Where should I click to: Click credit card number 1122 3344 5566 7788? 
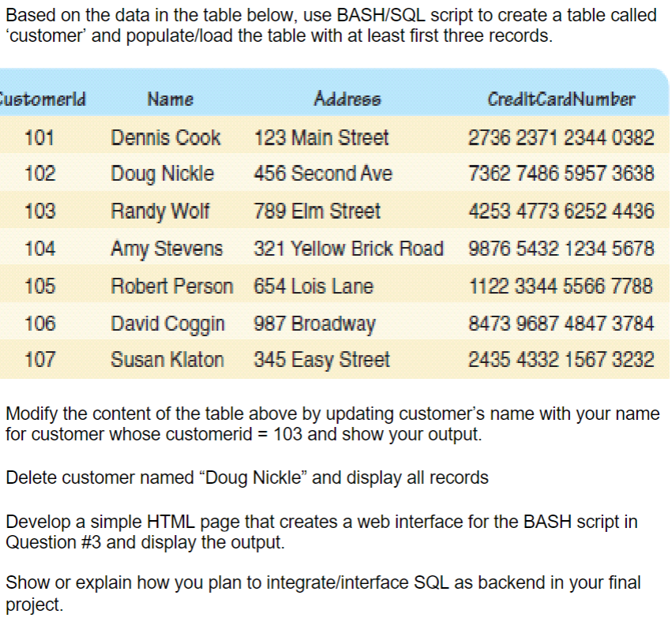point(561,286)
